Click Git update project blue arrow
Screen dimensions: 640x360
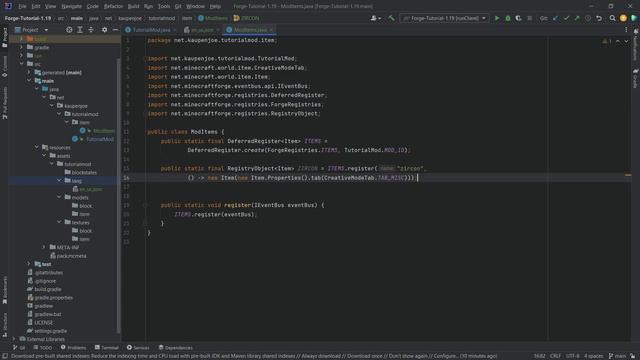(555, 18)
